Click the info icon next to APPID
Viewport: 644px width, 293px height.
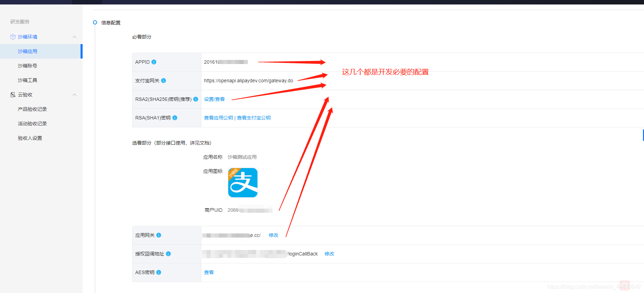154,62
